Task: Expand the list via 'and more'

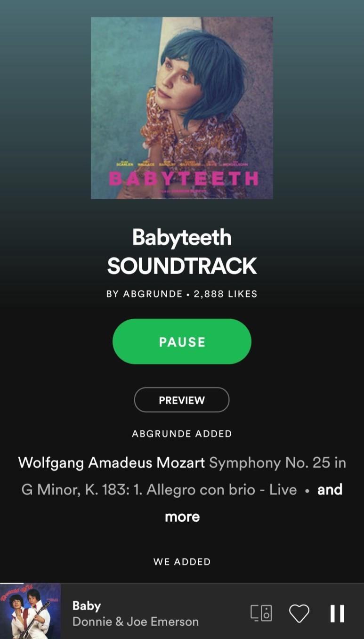Action: click(253, 503)
